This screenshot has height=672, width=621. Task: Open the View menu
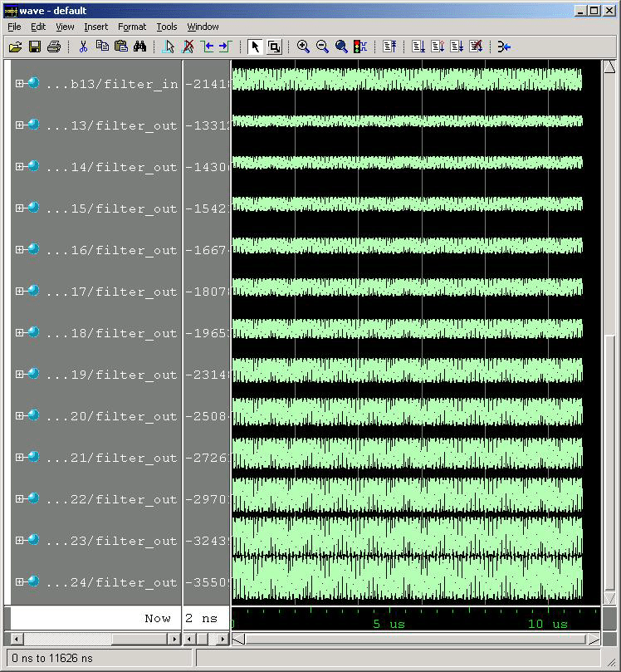pyautogui.click(x=65, y=27)
